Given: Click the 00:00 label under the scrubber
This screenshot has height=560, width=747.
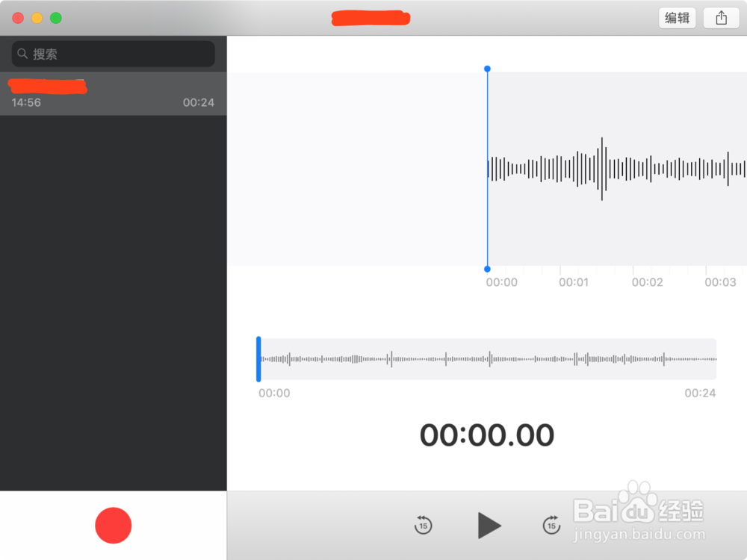Looking at the screenshot, I should tap(273, 393).
